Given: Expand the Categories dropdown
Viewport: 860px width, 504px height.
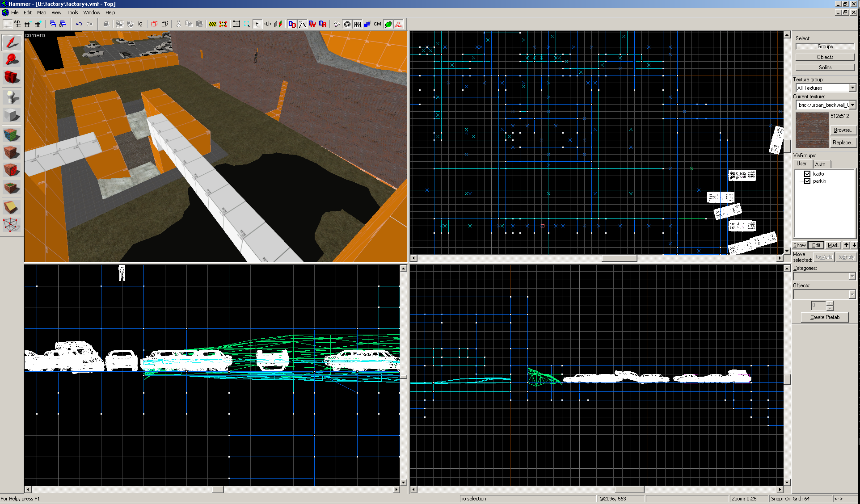Looking at the screenshot, I should click(x=852, y=277).
